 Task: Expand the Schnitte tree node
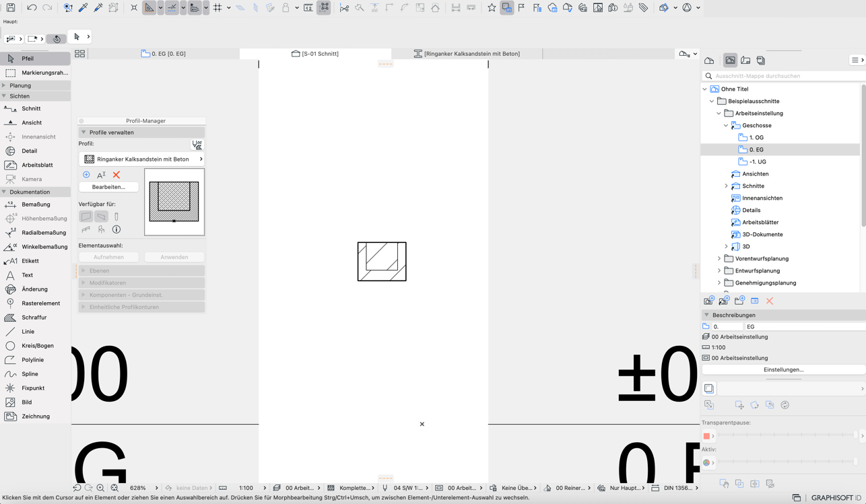pyautogui.click(x=726, y=186)
